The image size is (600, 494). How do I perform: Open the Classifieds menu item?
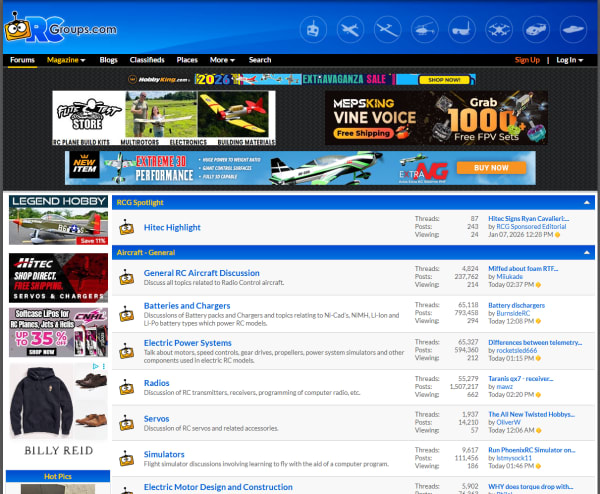click(147, 60)
